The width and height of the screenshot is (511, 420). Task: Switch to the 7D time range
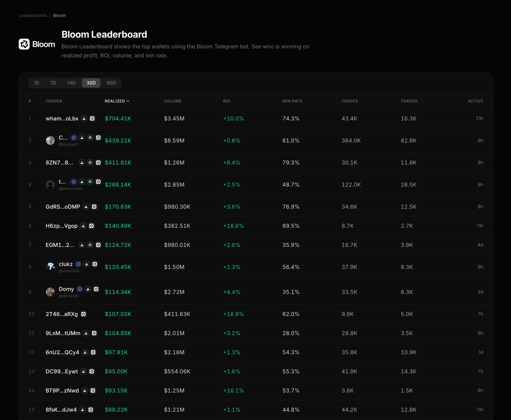point(53,83)
